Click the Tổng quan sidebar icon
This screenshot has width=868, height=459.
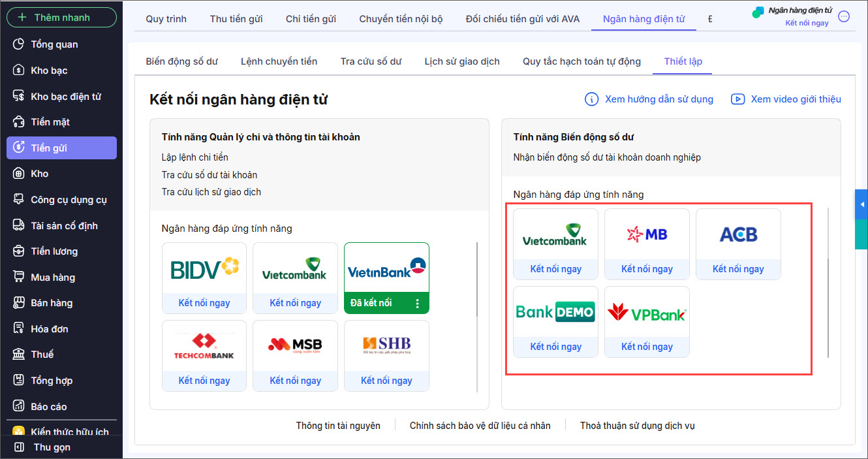[x=19, y=44]
